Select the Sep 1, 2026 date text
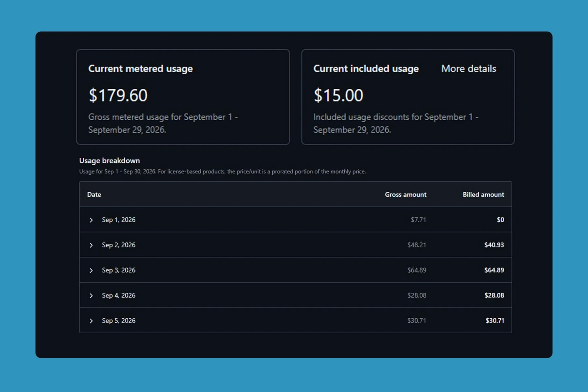 [119, 220]
